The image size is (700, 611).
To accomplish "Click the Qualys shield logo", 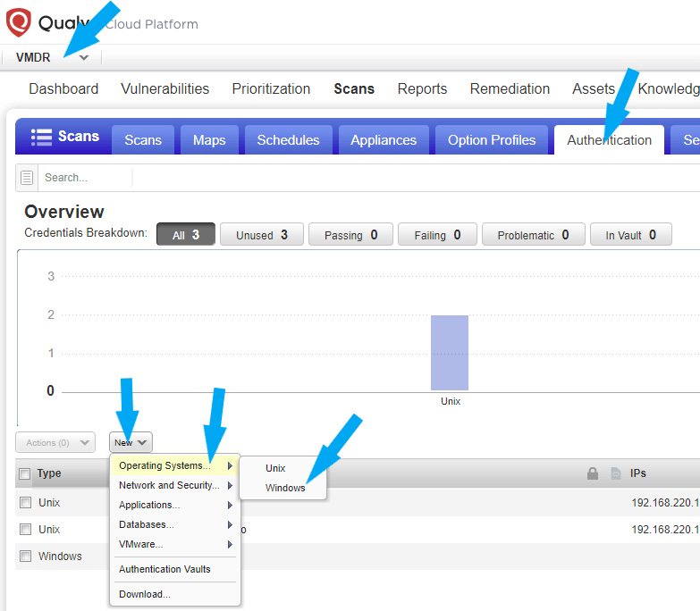I will pos(18,22).
